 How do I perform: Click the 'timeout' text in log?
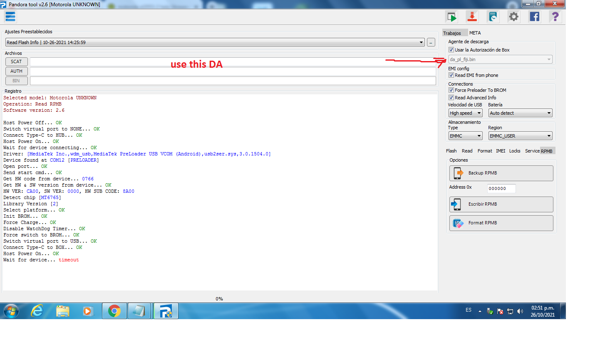pos(69,260)
